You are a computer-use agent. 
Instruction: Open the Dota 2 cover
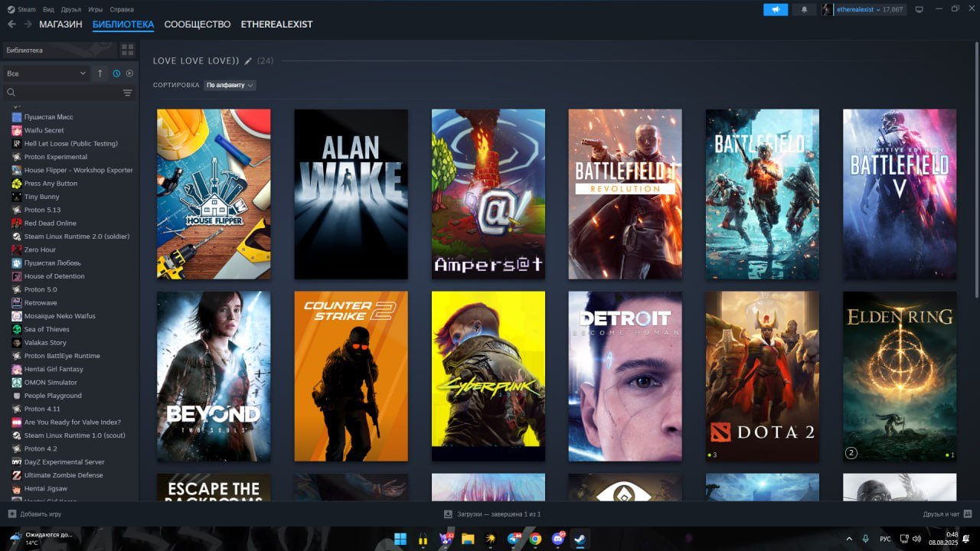pos(763,377)
